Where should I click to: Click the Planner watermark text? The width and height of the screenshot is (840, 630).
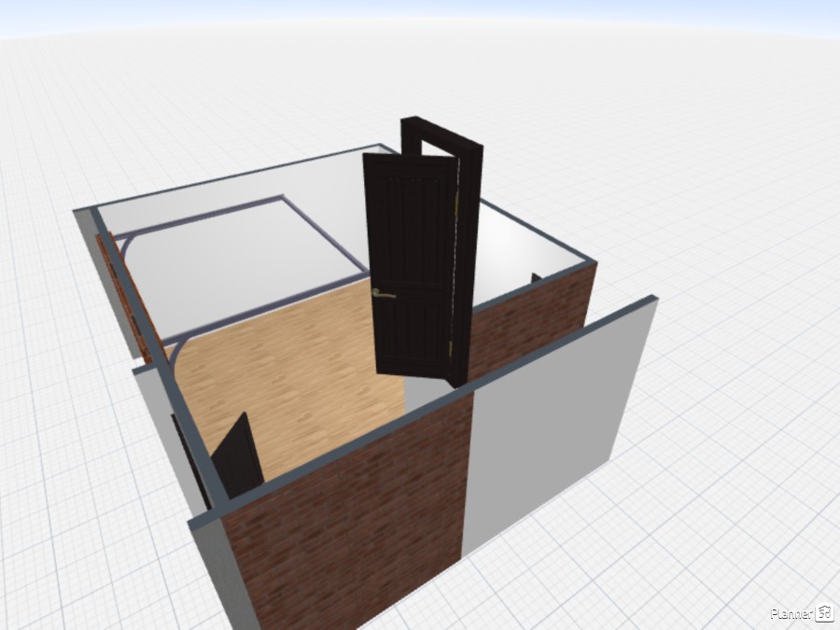(791, 613)
